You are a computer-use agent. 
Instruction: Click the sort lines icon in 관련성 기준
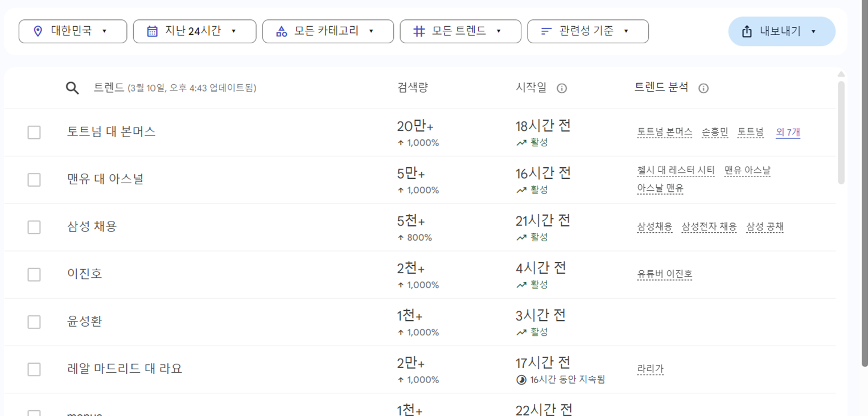click(546, 31)
